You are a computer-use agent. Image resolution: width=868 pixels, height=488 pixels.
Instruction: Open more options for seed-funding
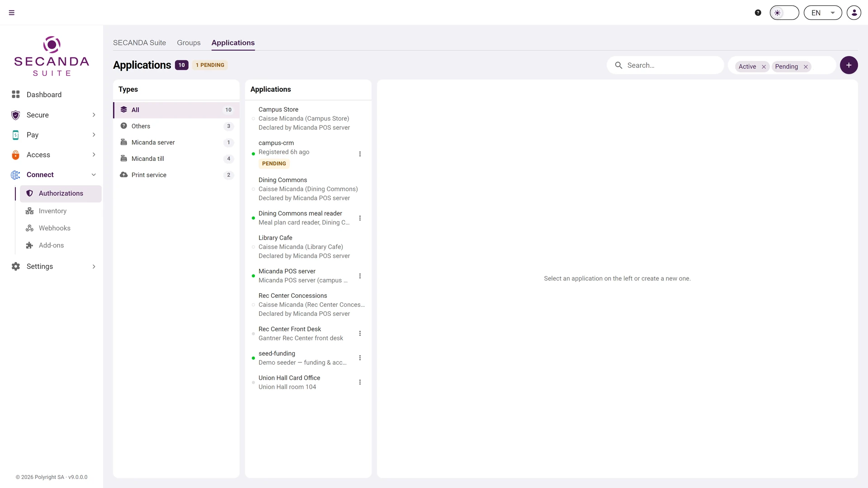coord(360,358)
